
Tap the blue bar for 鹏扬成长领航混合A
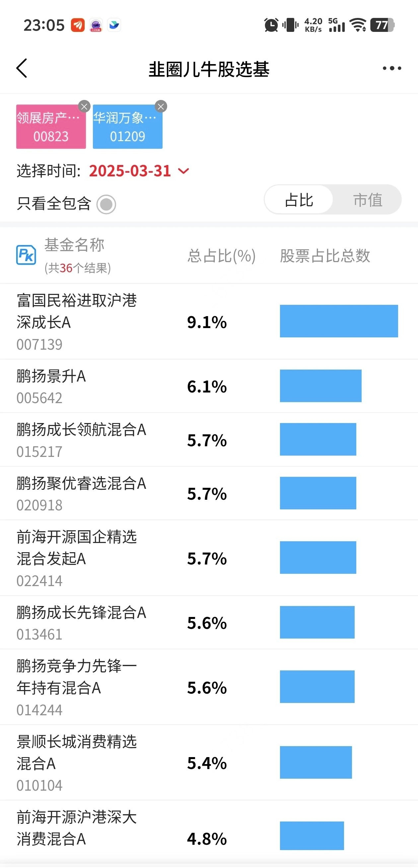[x=318, y=439]
